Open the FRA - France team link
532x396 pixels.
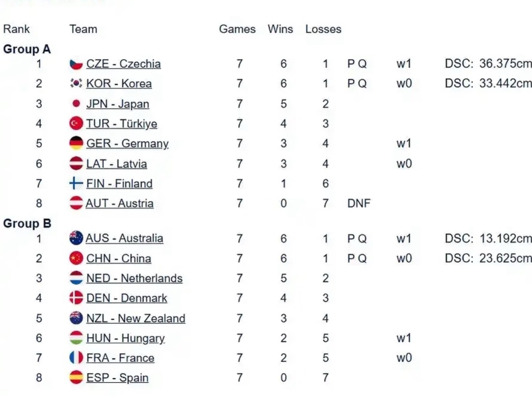[x=120, y=358]
